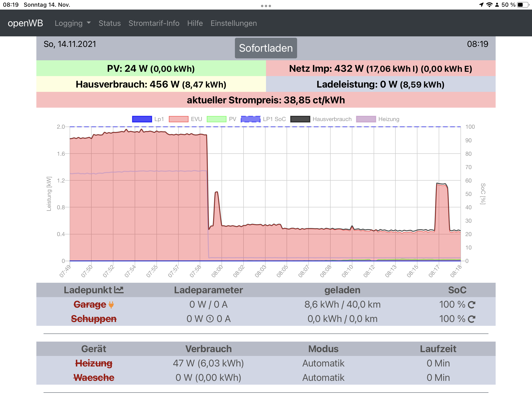Refresh SoC for Schuppen charge point
The height and width of the screenshot is (399, 532).
[x=471, y=319]
